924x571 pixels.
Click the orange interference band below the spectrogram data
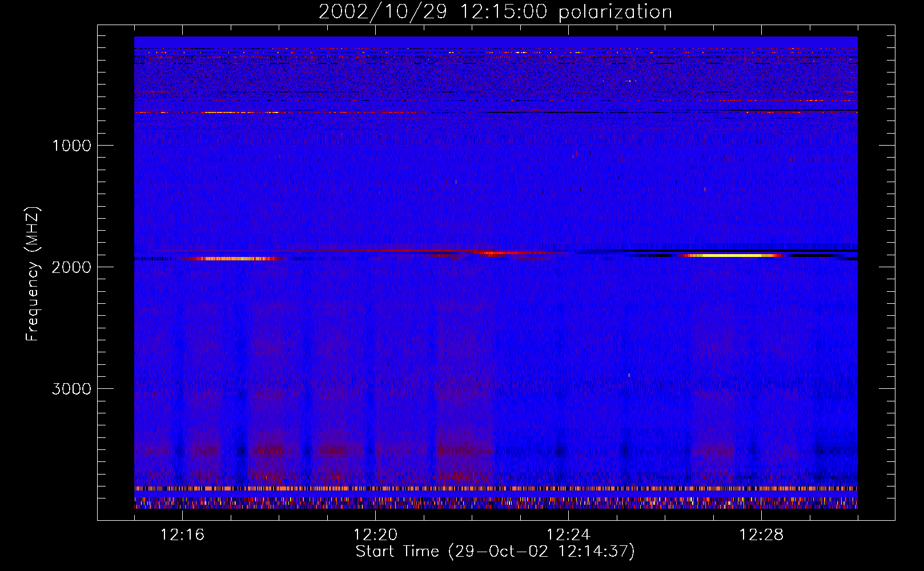pos(496,488)
